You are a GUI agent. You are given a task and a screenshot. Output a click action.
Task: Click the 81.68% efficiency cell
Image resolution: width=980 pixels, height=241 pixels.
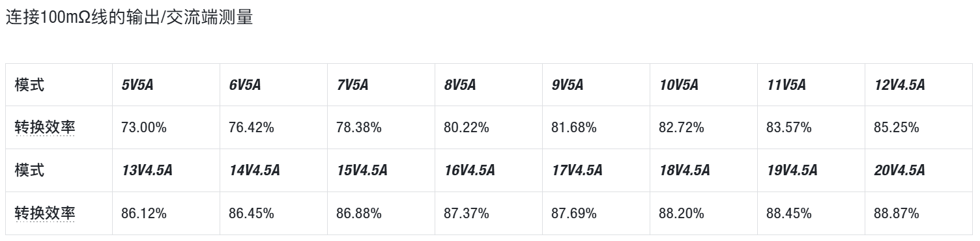pyautogui.click(x=574, y=128)
